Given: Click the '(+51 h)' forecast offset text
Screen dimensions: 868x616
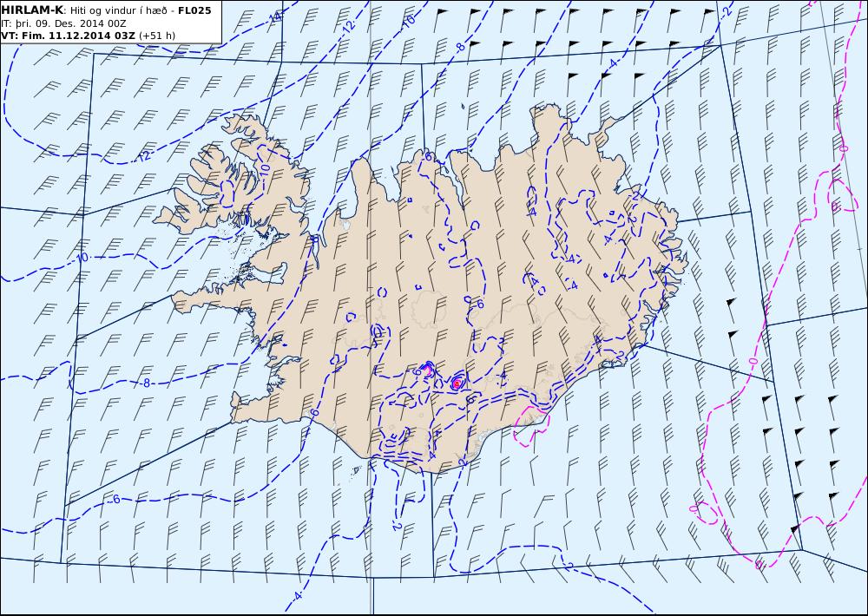Looking at the screenshot, I should tap(157, 36).
